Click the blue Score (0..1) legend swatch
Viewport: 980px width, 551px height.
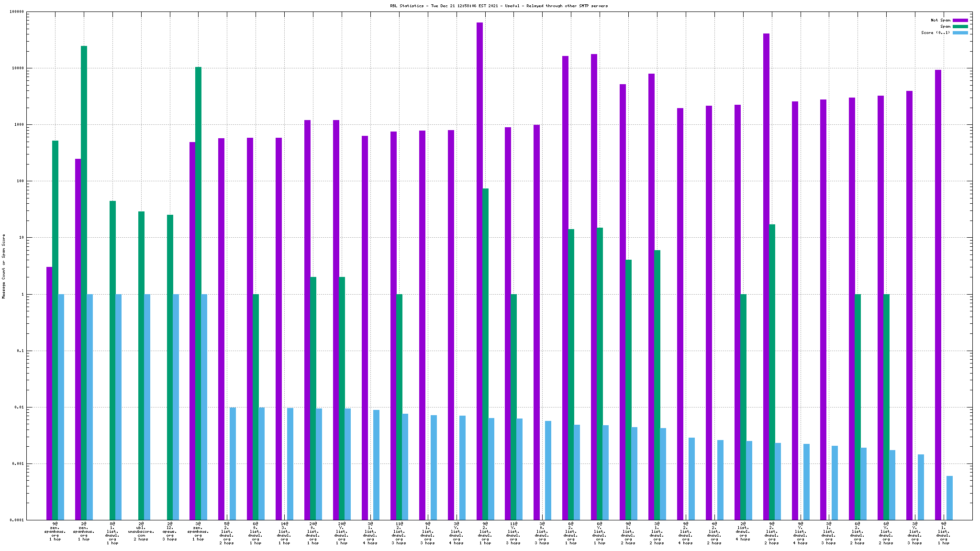tap(960, 33)
